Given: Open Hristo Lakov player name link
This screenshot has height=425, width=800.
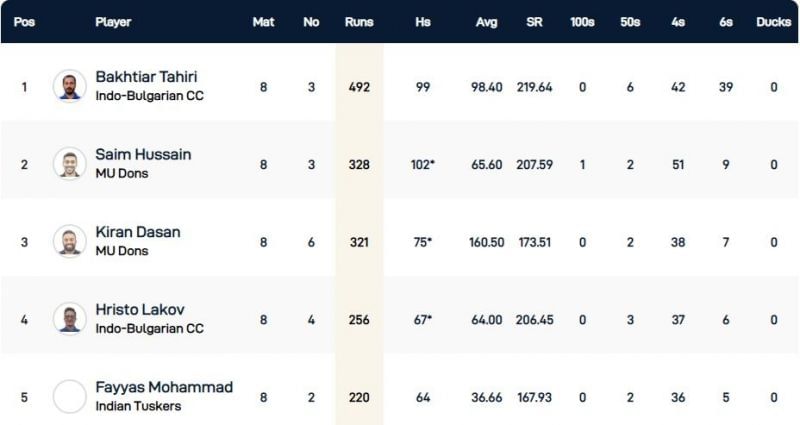Looking at the screenshot, I should click(140, 310).
